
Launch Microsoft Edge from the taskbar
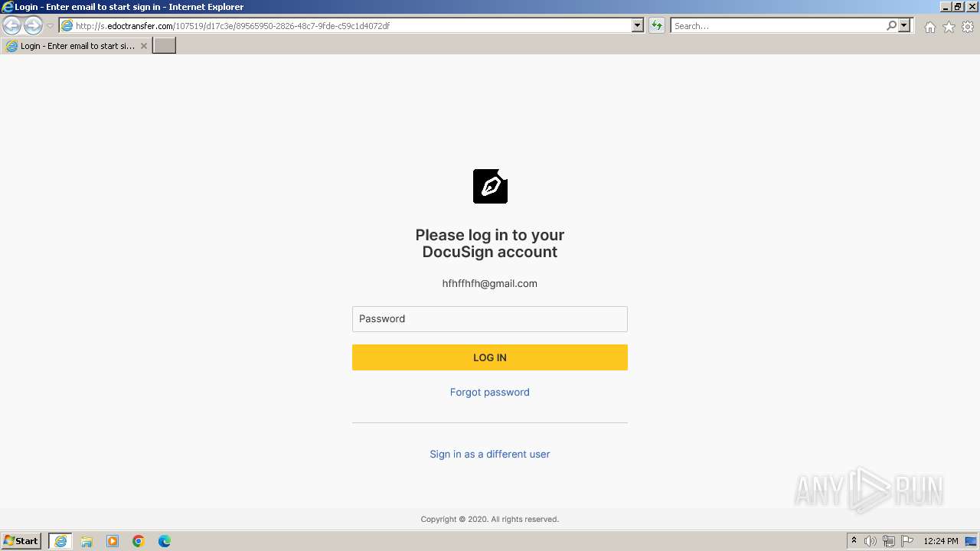tap(165, 541)
